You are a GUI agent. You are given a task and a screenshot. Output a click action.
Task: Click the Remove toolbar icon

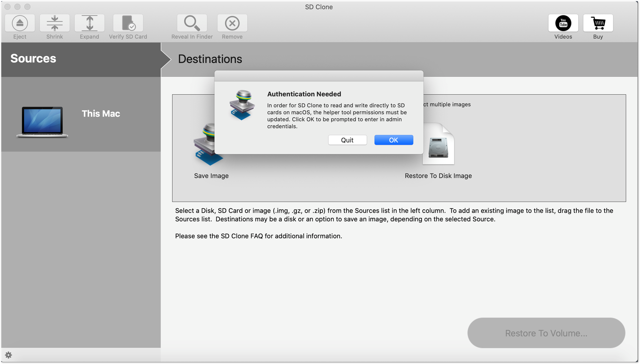click(232, 23)
